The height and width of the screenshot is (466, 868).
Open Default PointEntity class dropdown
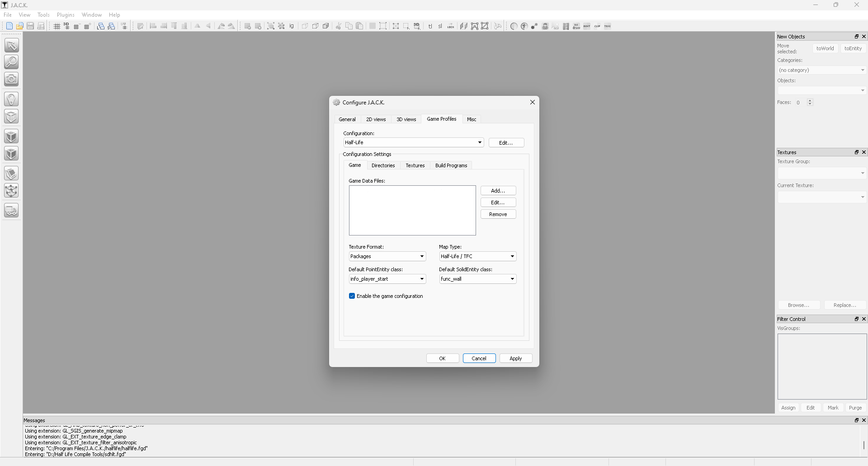[387, 279]
